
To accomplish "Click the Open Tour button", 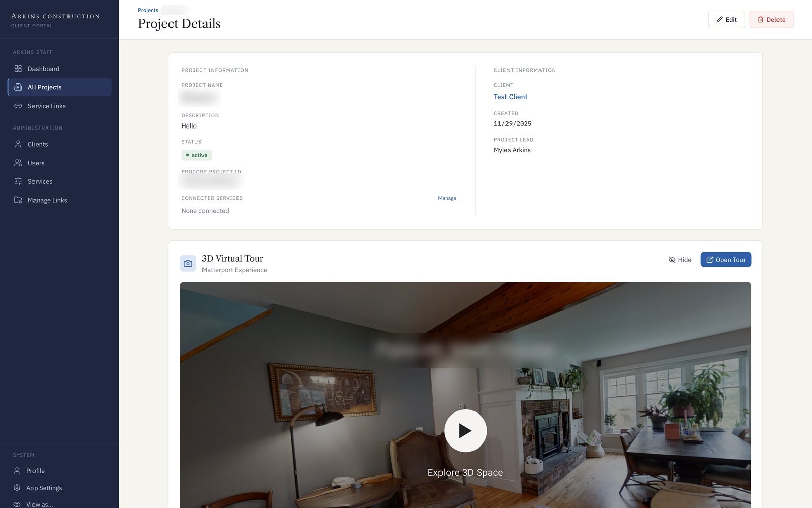I will point(726,260).
